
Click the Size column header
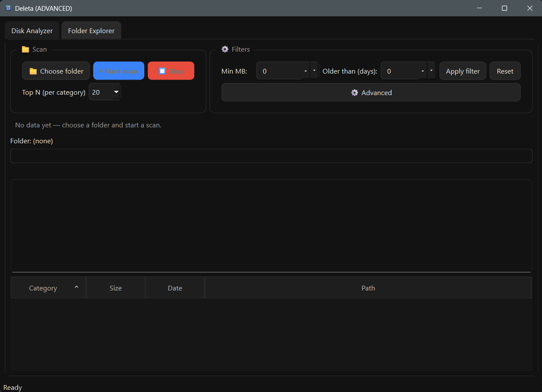click(115, 288)
